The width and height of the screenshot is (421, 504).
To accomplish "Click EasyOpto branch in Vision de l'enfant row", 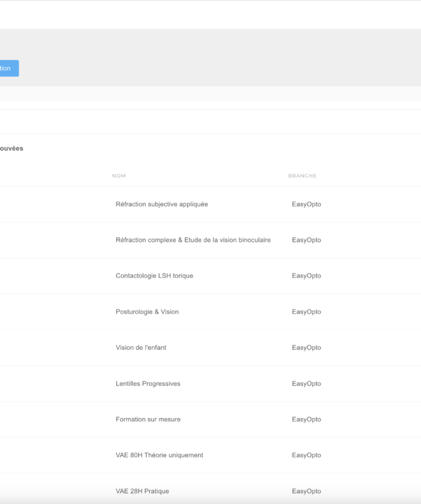I will (x=307, y=347).
